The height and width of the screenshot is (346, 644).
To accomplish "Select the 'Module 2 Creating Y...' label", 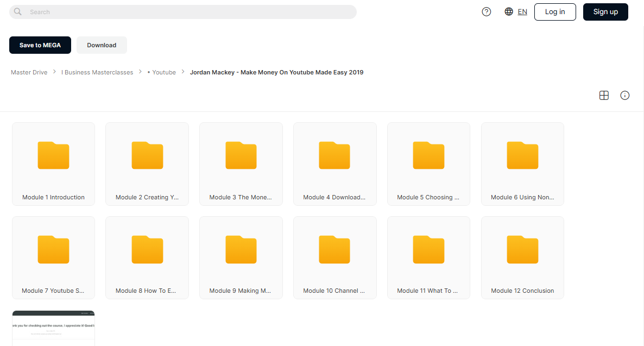I will pyautogui.click(x=147, y=197).
